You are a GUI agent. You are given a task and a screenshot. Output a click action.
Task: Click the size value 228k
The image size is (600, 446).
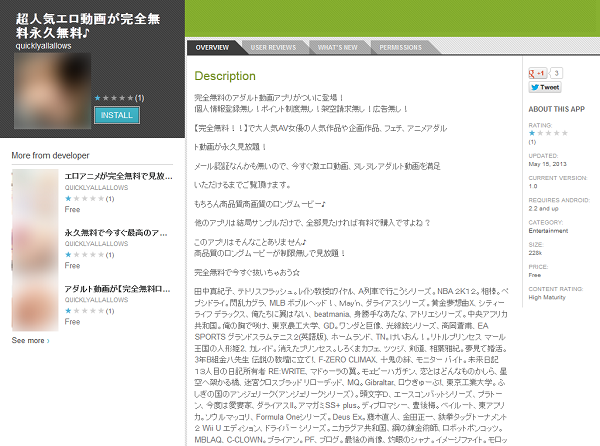click(535, 253)
